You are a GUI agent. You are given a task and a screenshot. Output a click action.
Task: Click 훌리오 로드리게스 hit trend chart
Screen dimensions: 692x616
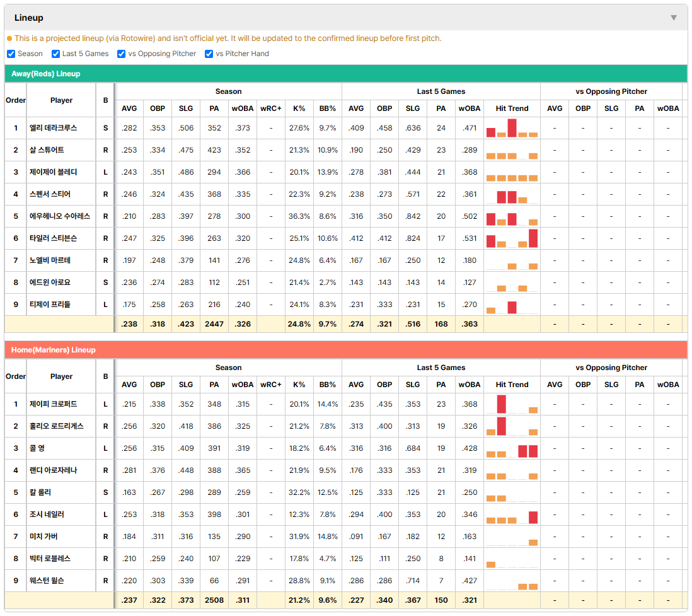[512, 426]
